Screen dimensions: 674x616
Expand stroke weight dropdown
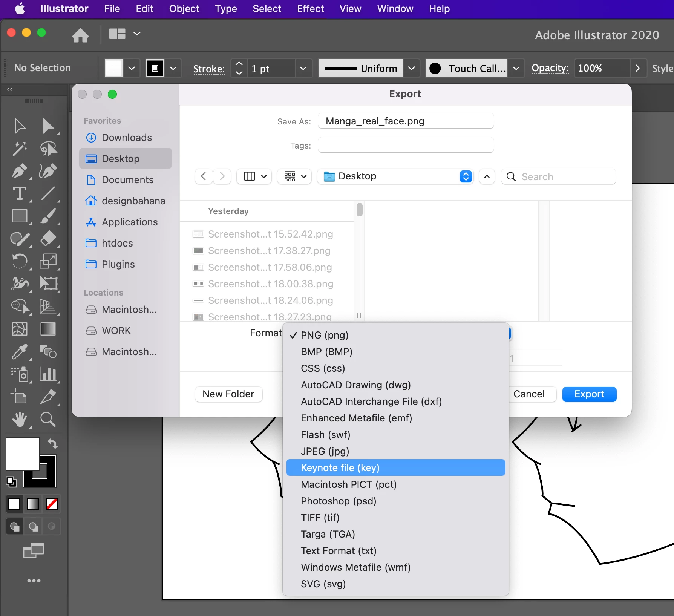click(x=303, y=68)
